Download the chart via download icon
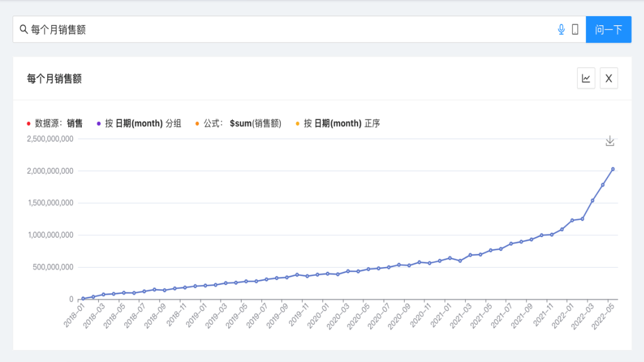The image size is (644, 362). pos(610,141)
